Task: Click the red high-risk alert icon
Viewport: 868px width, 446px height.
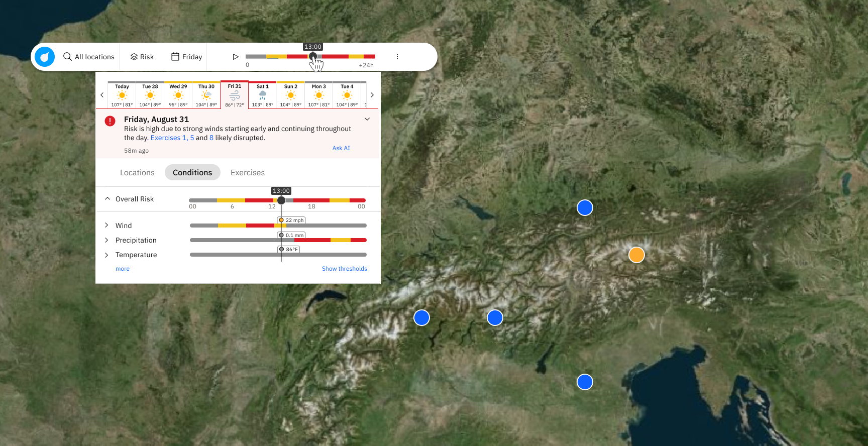Action: click(110, 121)
